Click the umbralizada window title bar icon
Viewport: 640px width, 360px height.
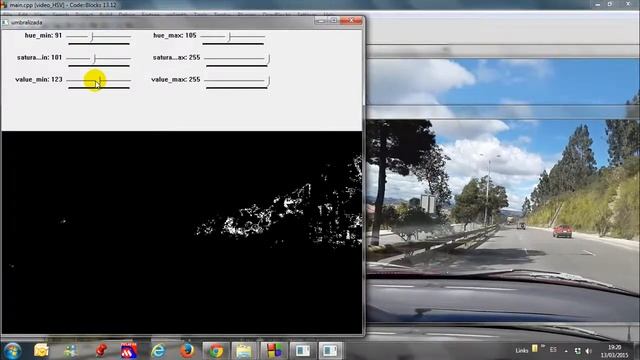pos(6,22)
